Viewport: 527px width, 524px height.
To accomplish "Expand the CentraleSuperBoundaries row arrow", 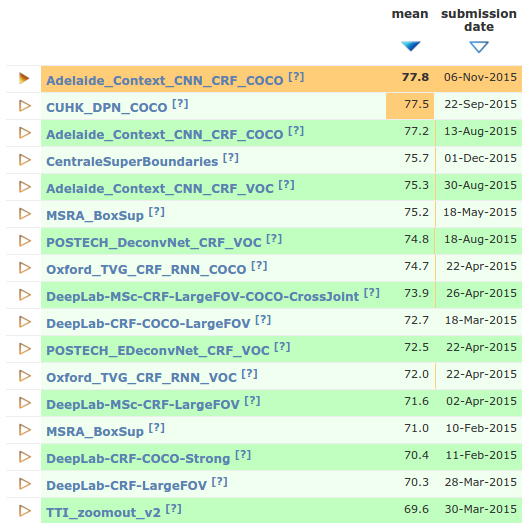I will pos(25,160).
